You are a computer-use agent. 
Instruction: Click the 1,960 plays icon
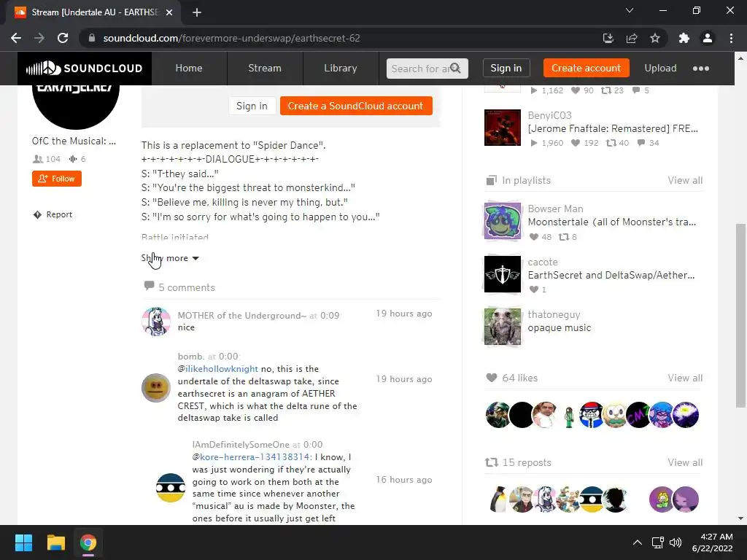pos(533,143)
